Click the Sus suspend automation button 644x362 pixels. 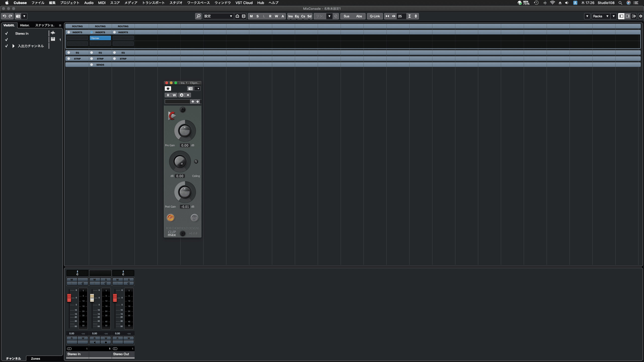pyautogui.click(x=346, y=16)
